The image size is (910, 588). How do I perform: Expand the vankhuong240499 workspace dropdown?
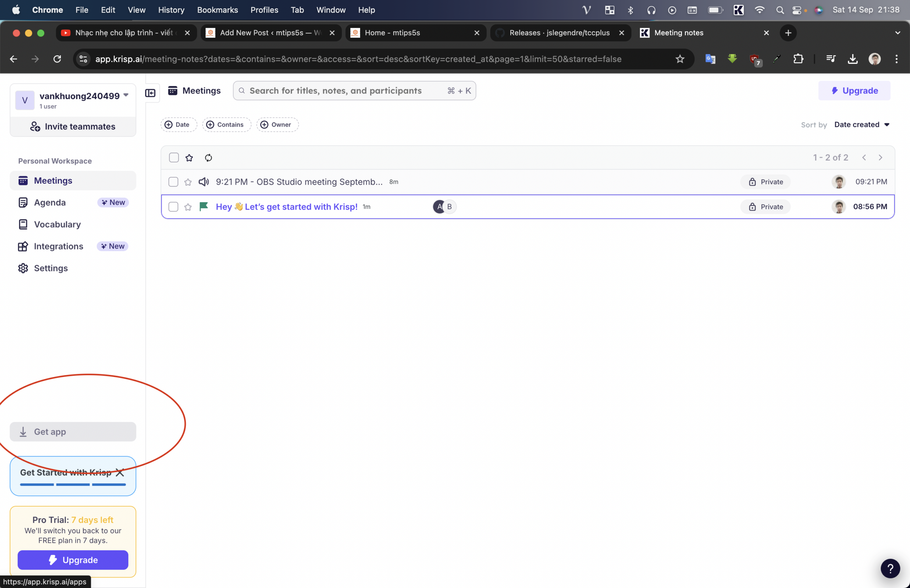tap(126, 95)
